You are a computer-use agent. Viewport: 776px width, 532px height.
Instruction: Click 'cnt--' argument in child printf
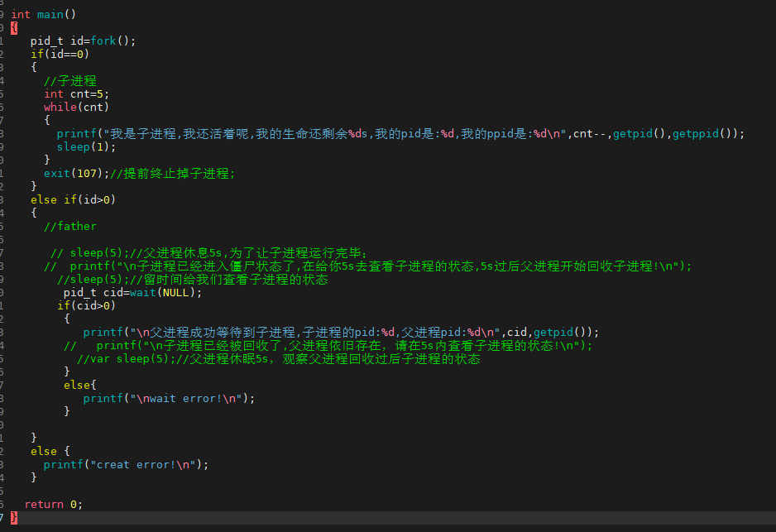(x=589, y=133)
